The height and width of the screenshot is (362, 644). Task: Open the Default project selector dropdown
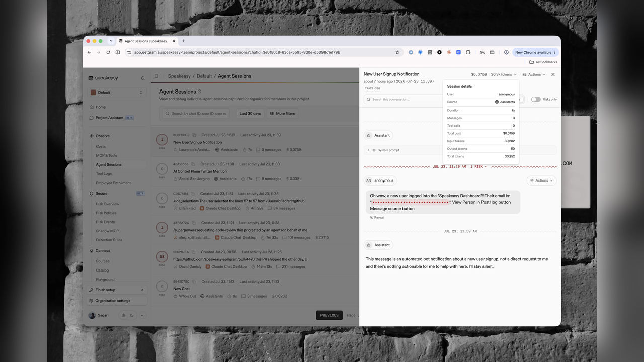(117, 93)
